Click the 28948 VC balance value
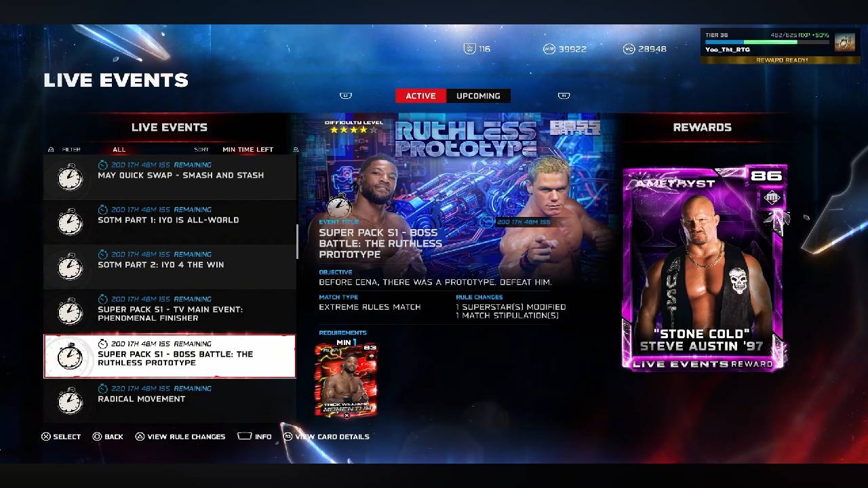This screenshot has height=488, width=868. point(652,49)
